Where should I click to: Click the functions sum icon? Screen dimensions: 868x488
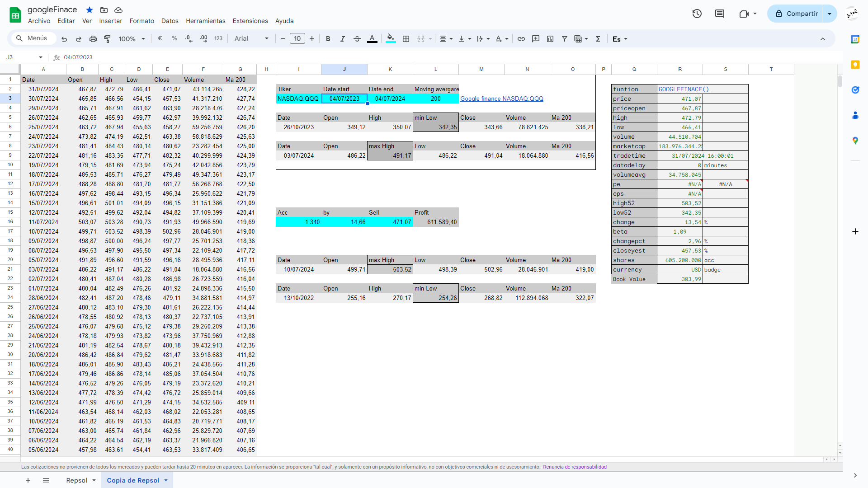click(x=598, y=39)
